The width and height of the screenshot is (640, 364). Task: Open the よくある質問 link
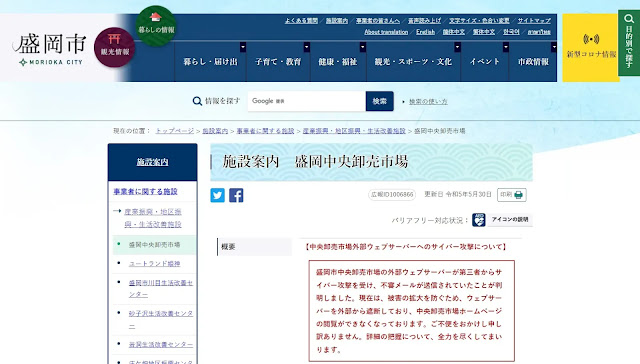coord(301,20)
